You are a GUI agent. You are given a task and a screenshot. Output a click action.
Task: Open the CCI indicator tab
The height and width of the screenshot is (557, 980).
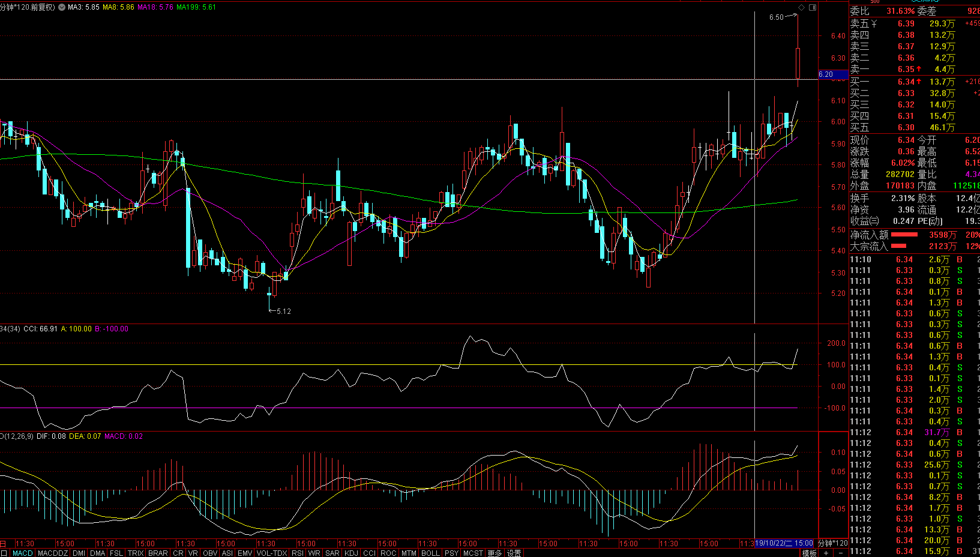pos(370,553)
